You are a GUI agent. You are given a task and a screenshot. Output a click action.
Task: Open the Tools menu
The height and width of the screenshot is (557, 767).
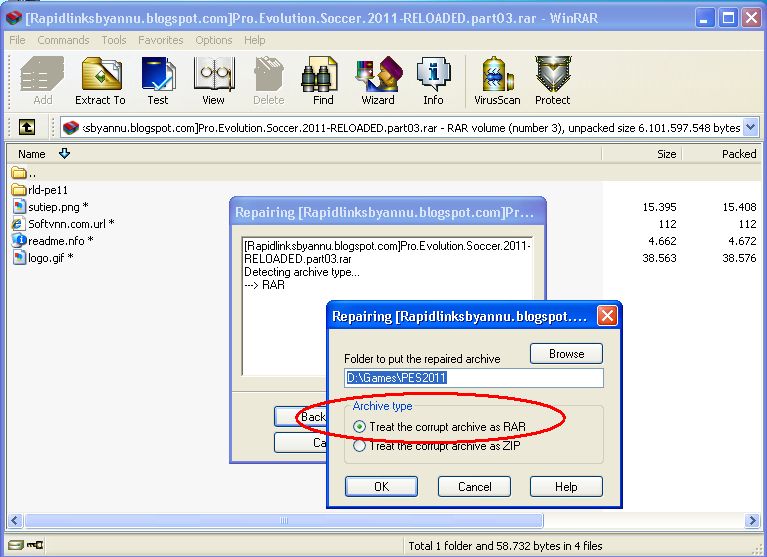[113, 40]
